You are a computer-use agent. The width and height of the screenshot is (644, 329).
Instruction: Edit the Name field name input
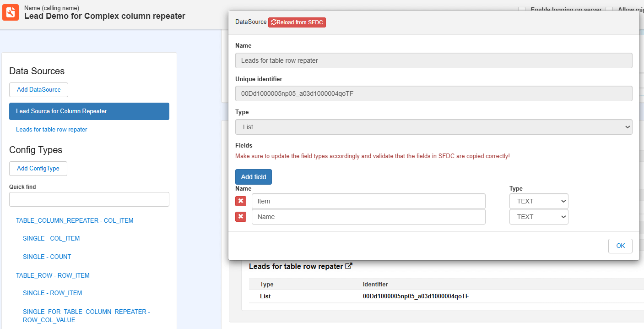click(368, 217)
